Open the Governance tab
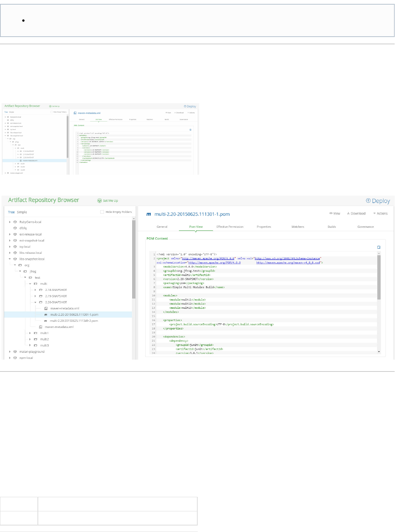Image resolution: width=395 pixels, height=532 pixels. coord(366,227)
